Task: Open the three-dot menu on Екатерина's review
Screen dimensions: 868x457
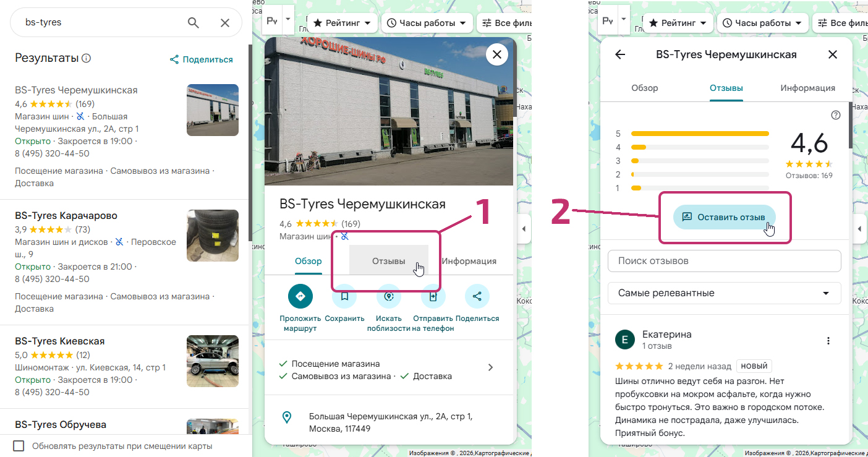Action: pos(828,341)
